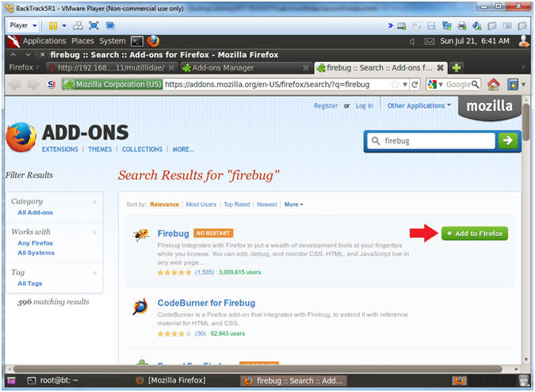
Task: Open the mail envelope indicator in panel
Action: 430,42
